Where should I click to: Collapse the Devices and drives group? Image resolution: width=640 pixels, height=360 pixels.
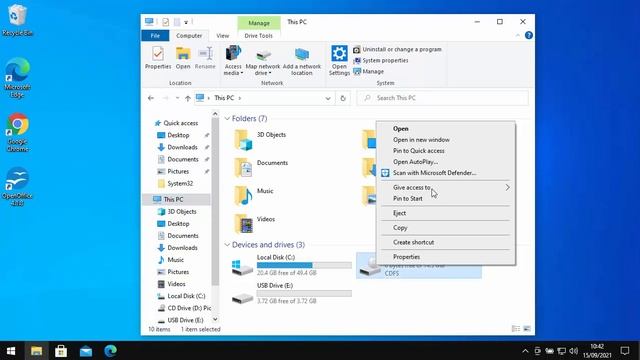(x=227, y=244)
